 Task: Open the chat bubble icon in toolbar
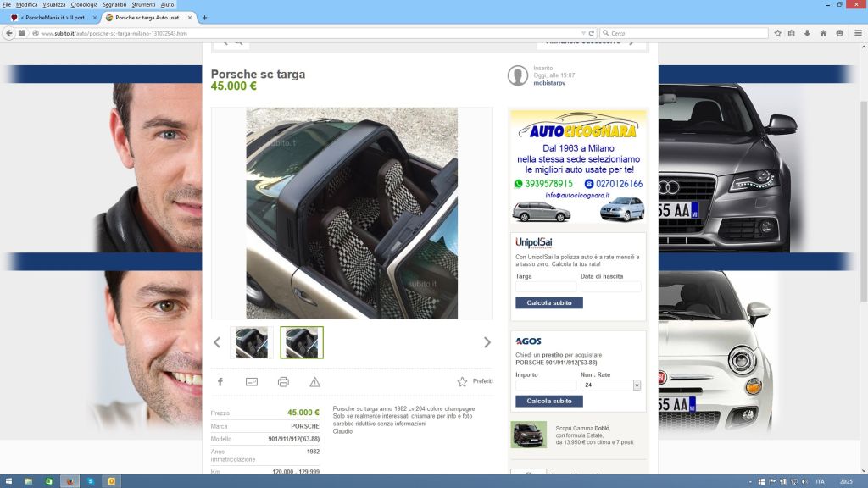coord(839,33)
